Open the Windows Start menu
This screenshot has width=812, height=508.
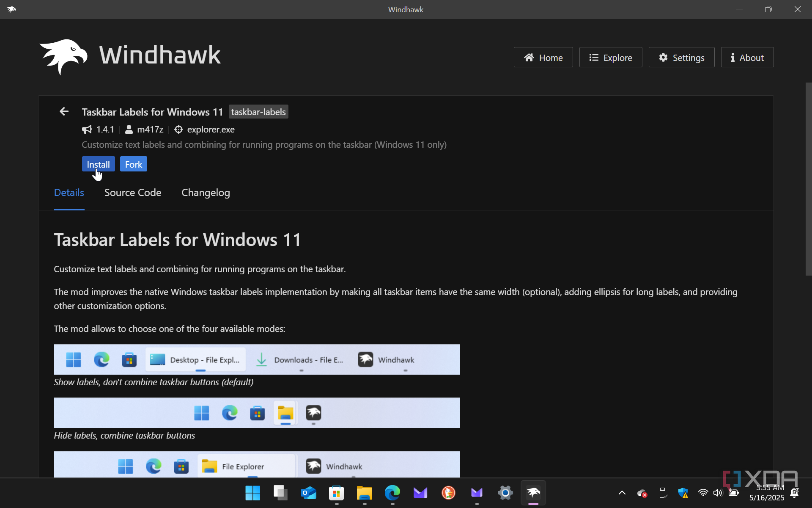(x=252, y=493)
